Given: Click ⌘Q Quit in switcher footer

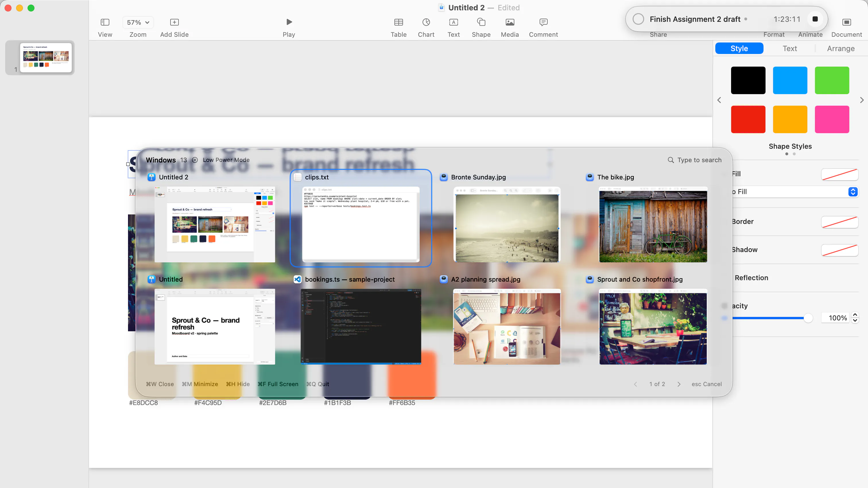Looking at the screenshot, I should pyautogui.click(x=317, y=384).
